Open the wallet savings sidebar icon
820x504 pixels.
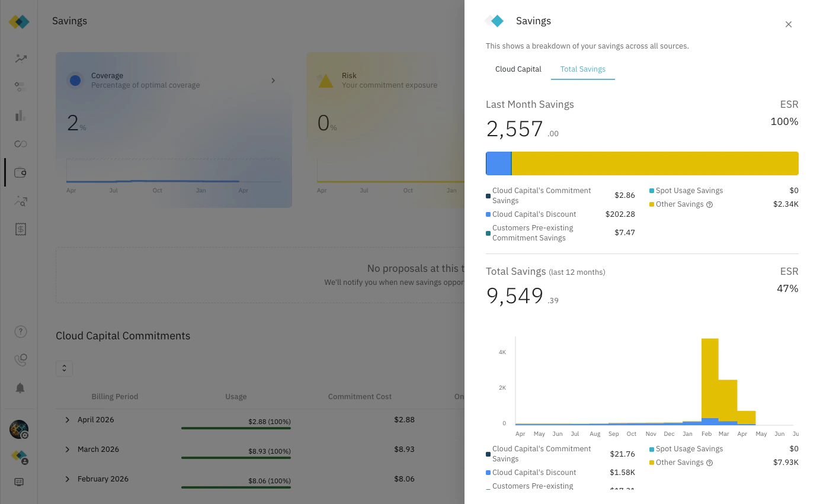21,173
